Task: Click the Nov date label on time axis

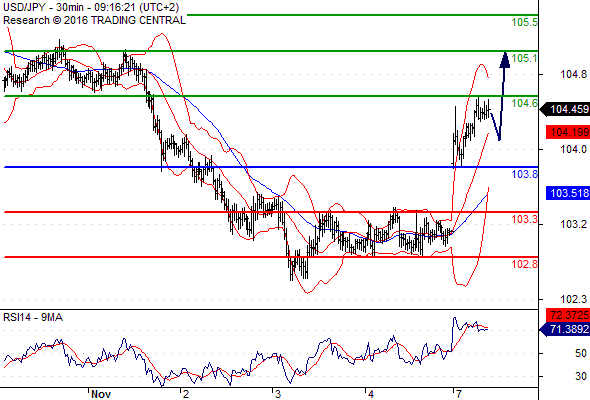Action: [101, 394]
